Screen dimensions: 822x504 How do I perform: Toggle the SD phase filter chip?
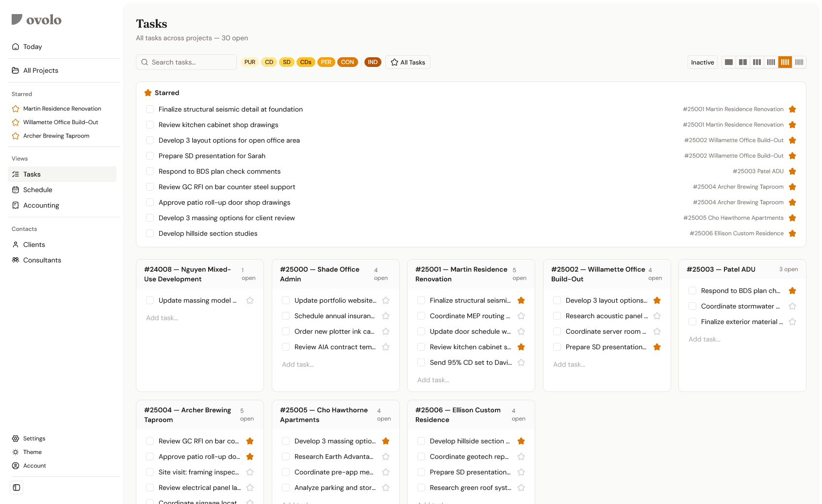tap(286, 62)
